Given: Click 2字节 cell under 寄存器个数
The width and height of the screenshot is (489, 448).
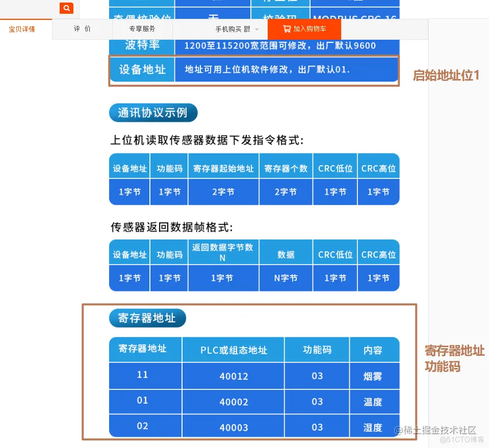Looking at the screenshot, I should click(x=286, y=192).
